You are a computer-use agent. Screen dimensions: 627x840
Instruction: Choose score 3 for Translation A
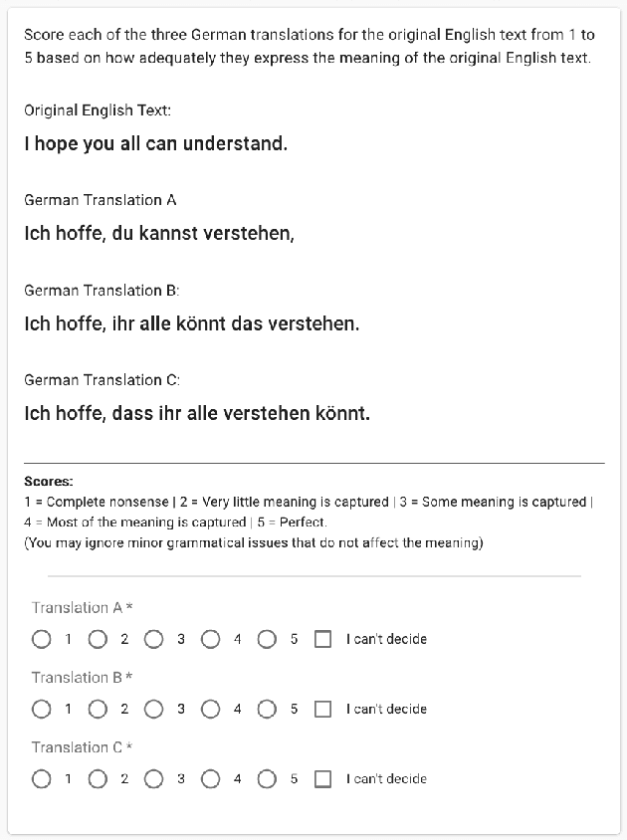click(154, 639)
